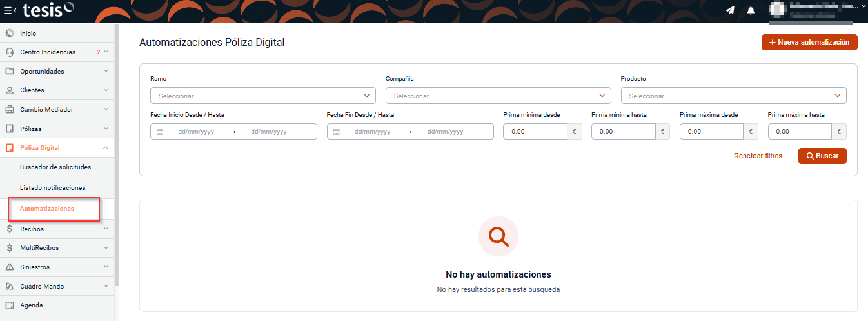This screenshot has height=321, width=868.
Task: Expand Pólizas chevron
Action: [x=106, y=129]
